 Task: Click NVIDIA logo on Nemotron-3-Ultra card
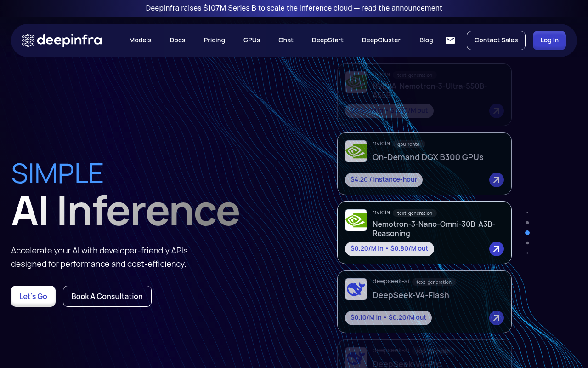[x=356, y=82]
